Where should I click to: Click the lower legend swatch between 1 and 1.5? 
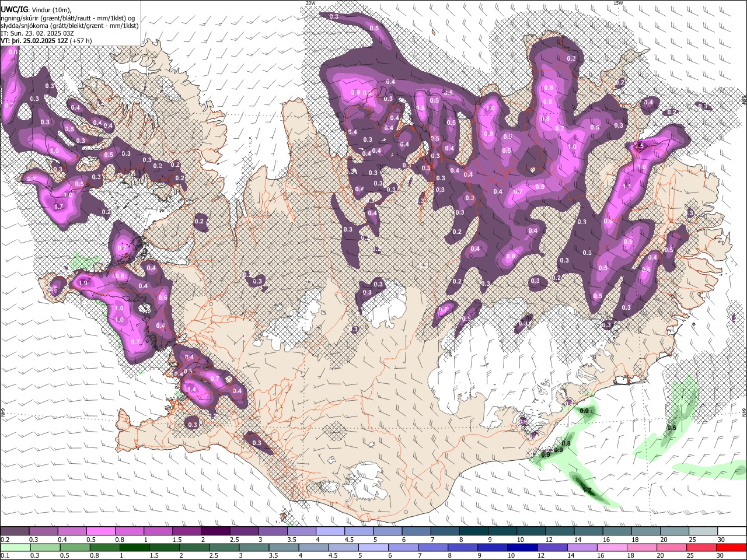pos(134,548)
